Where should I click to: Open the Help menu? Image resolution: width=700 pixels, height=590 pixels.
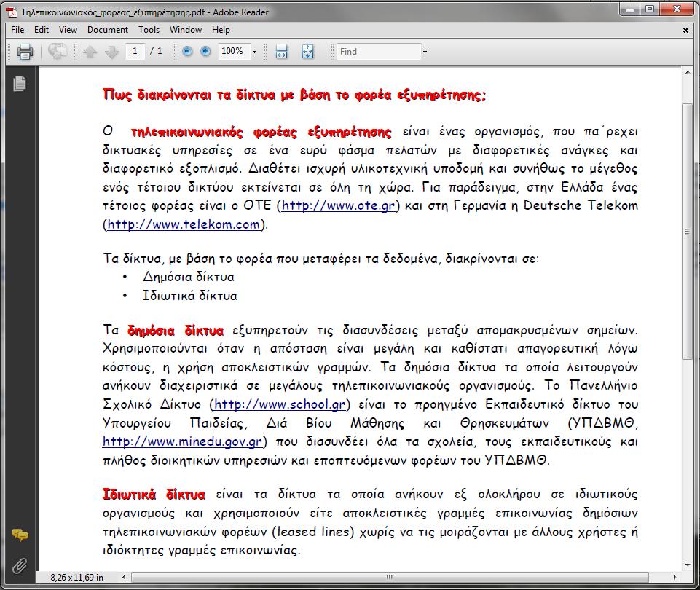[x=221, y=30]
